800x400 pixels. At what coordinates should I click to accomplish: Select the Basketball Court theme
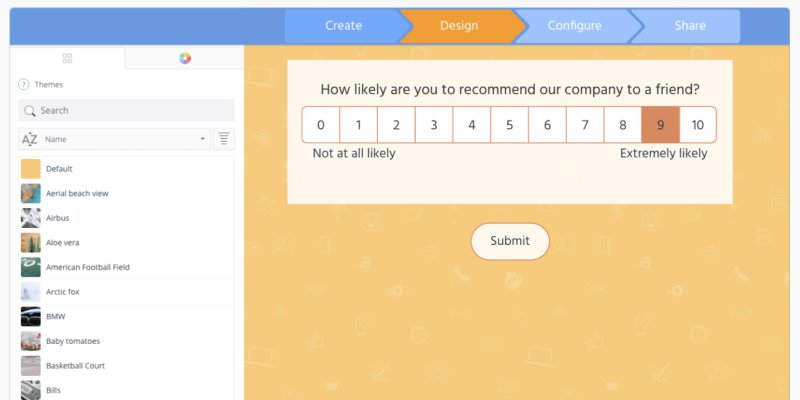pos(75,366)
